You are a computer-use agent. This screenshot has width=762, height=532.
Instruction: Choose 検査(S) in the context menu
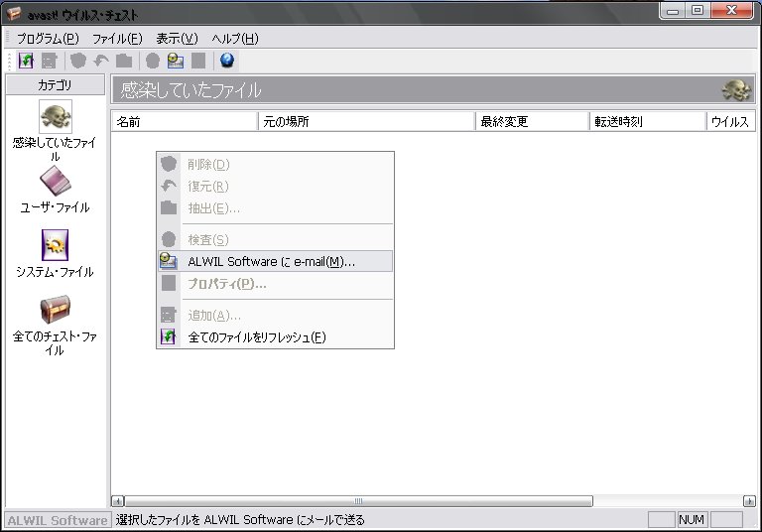[x=275, y=239]
